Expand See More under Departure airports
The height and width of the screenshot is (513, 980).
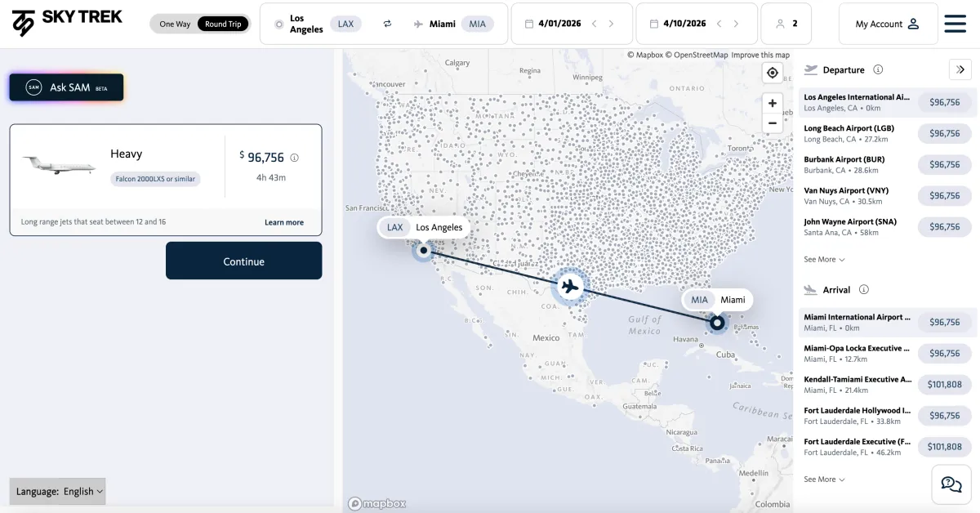(824, 259)
